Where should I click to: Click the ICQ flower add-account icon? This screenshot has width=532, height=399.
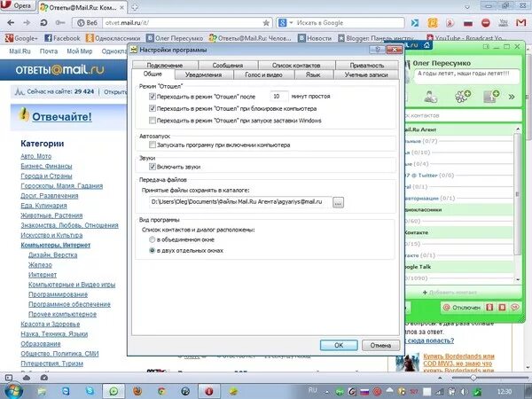tap(463, 97)
